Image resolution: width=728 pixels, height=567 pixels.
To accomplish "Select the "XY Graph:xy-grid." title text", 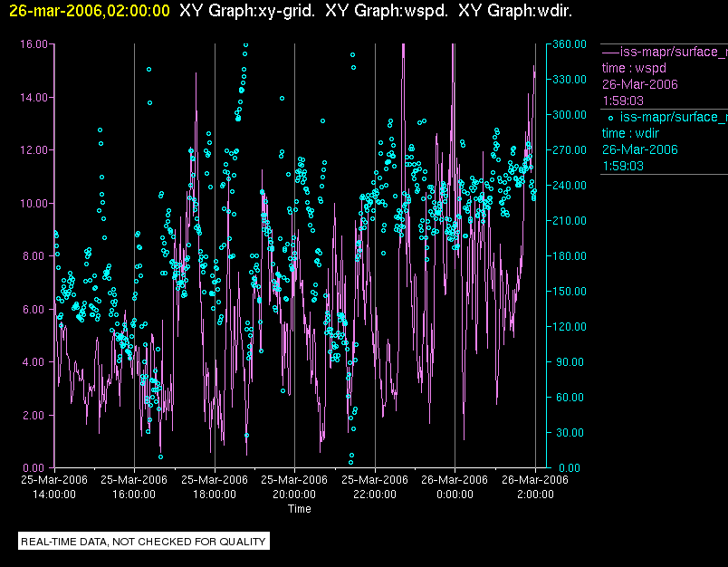I will tap(247, 11).
